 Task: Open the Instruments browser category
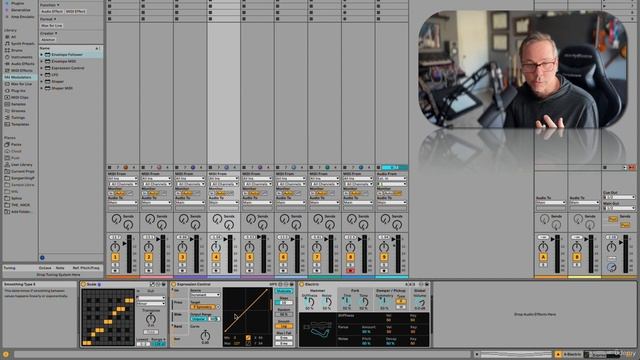19,57
